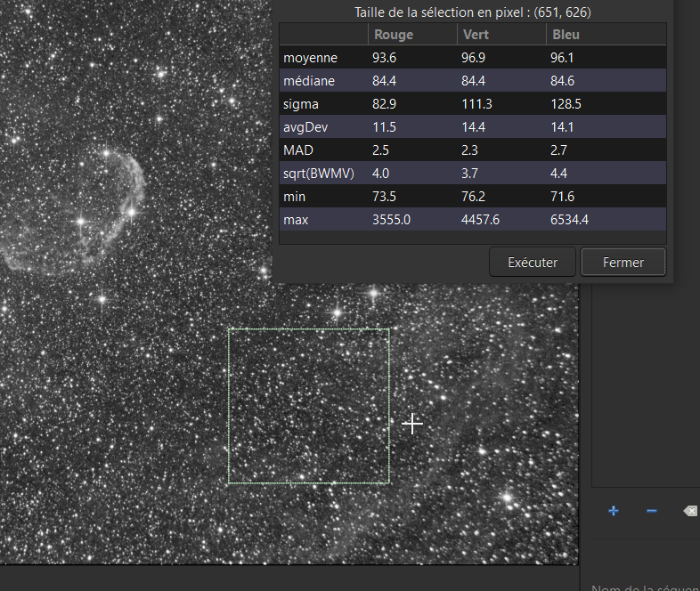
Task: Click the Rouge sqrt(BWMV) value 4.0
Action: [x=380, y=173]
